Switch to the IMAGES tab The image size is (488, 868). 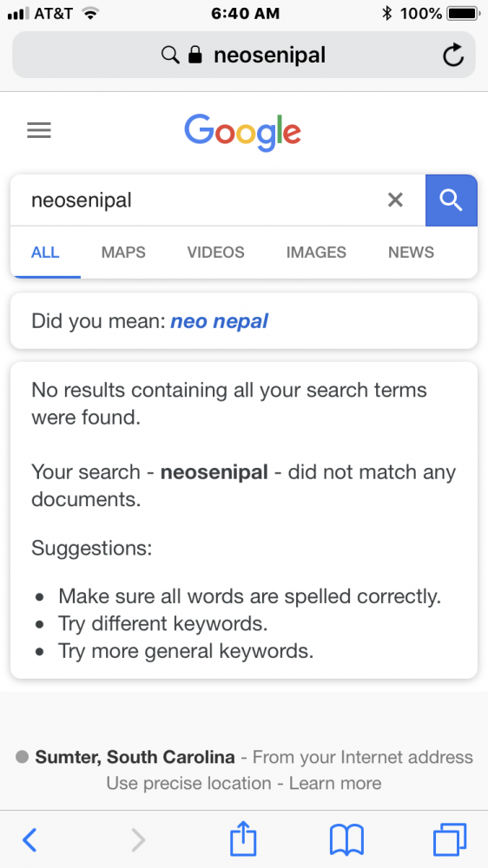(316, 253)
